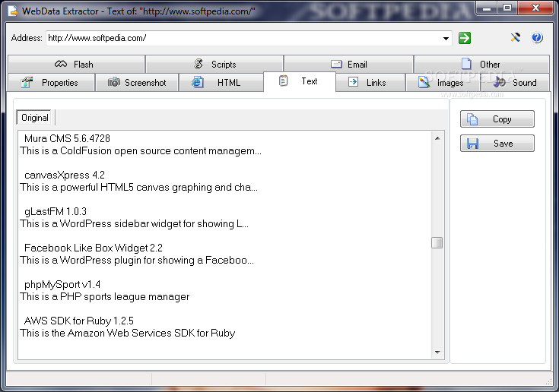Select the Original sub-tab
The width and height of the screenshot is (559, 392).
tap(34, 118)
